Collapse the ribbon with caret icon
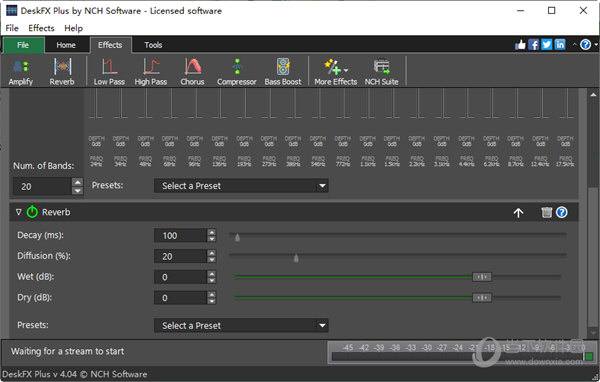 click(574, 45)
